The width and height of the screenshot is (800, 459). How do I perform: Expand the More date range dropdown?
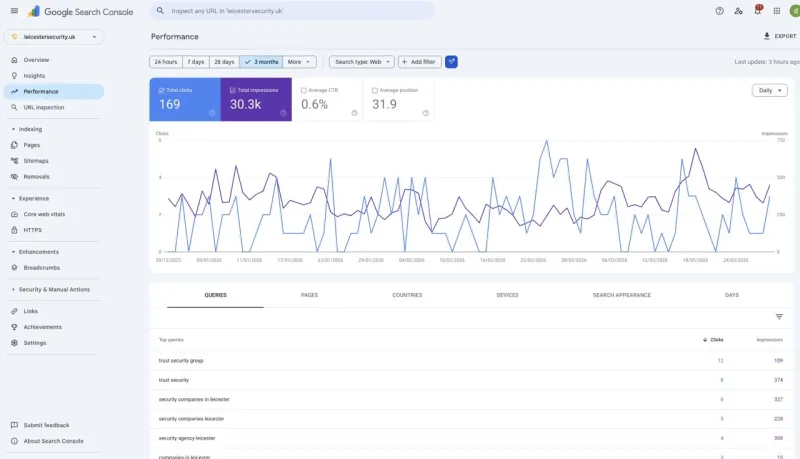pos(300,62)
